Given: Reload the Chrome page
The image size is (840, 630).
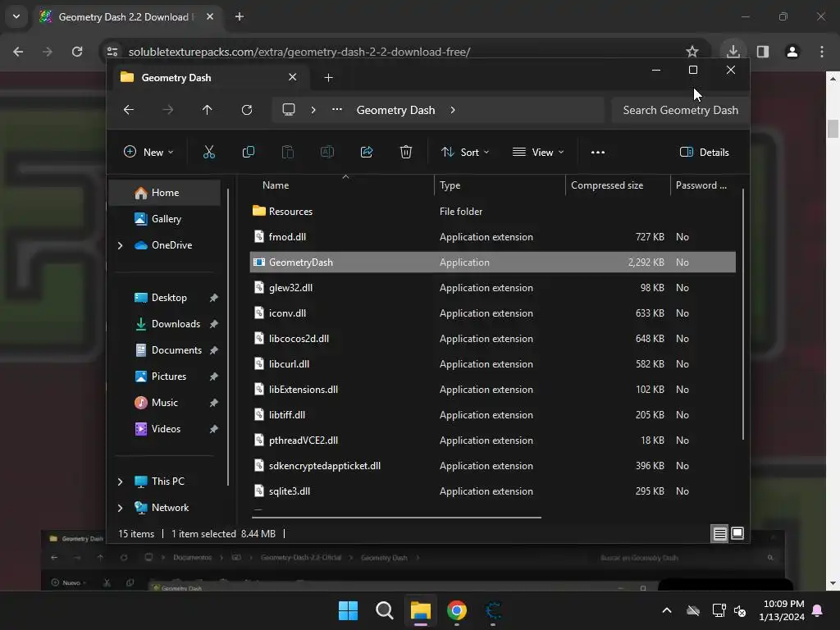Looking at the screenshot, I should coord(77,52).
